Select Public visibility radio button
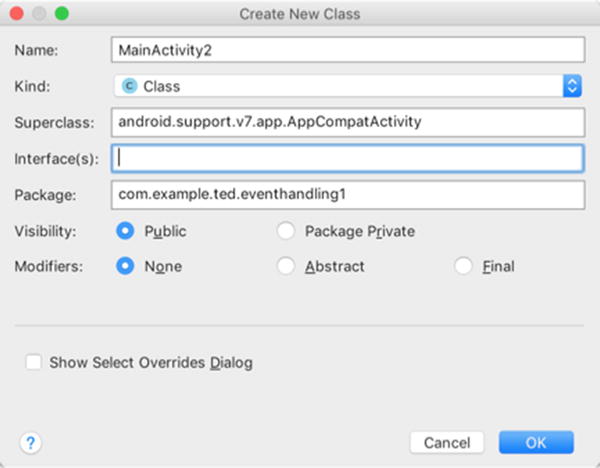This screenshot has width=600, height=468. (x=125, y=231)
